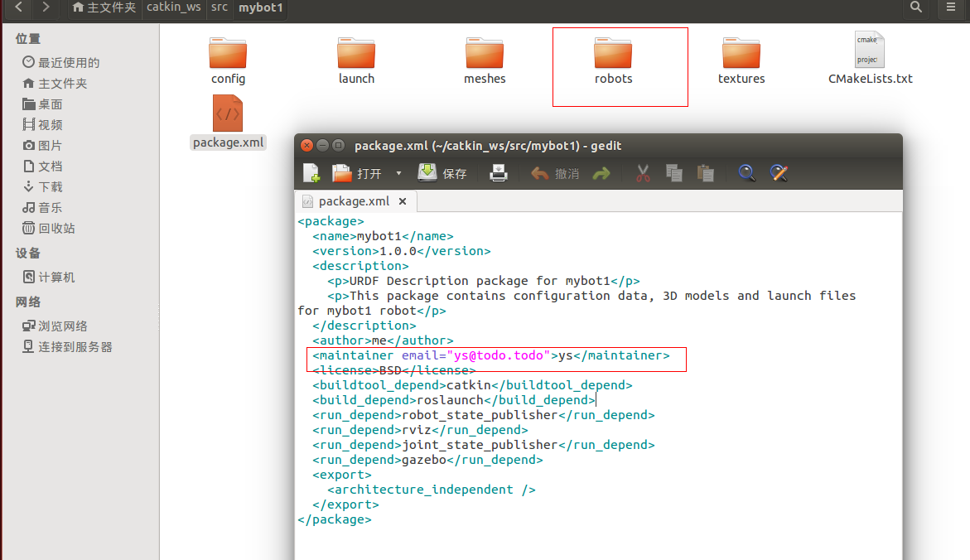
Task: Select the launch folder
Action: [x=356, y=60]
